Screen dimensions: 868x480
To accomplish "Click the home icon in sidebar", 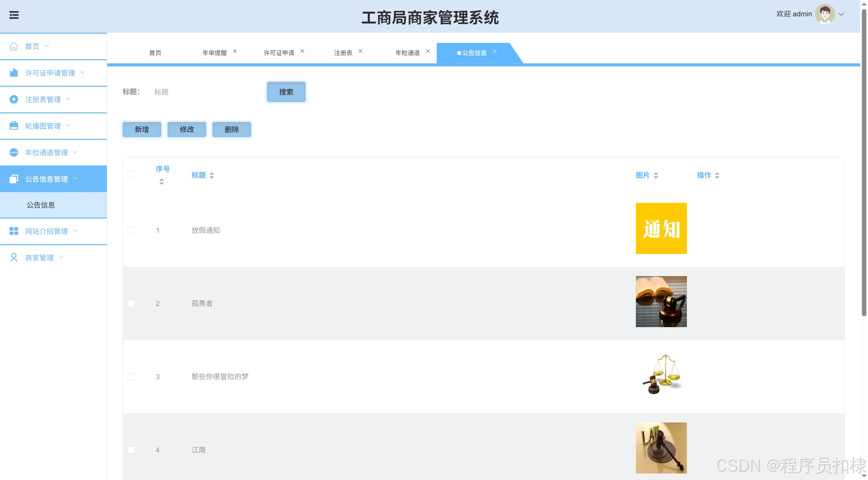I will [14, 46].
